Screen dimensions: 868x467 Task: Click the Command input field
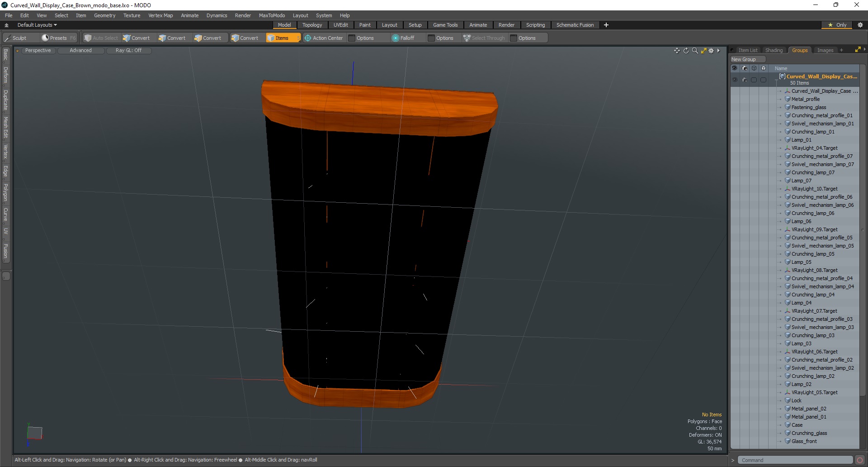tap(795, 460)
